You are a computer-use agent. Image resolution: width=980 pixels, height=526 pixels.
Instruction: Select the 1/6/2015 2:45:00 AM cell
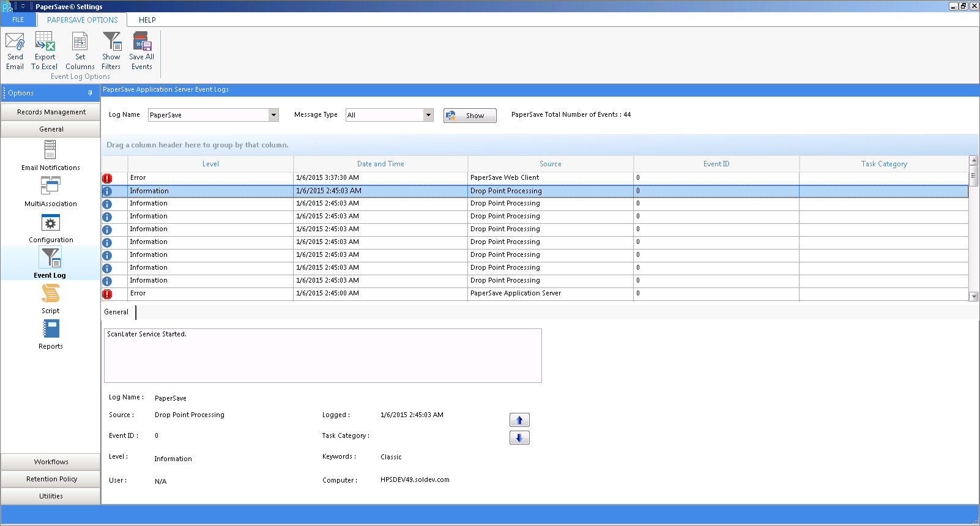pyautogui.click(x=380, y=294)
